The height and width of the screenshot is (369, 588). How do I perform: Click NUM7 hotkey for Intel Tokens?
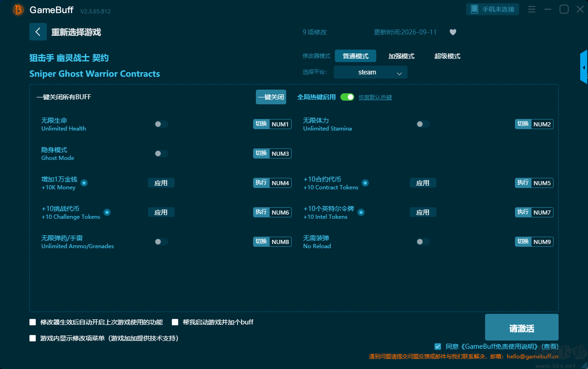(534, 212)
